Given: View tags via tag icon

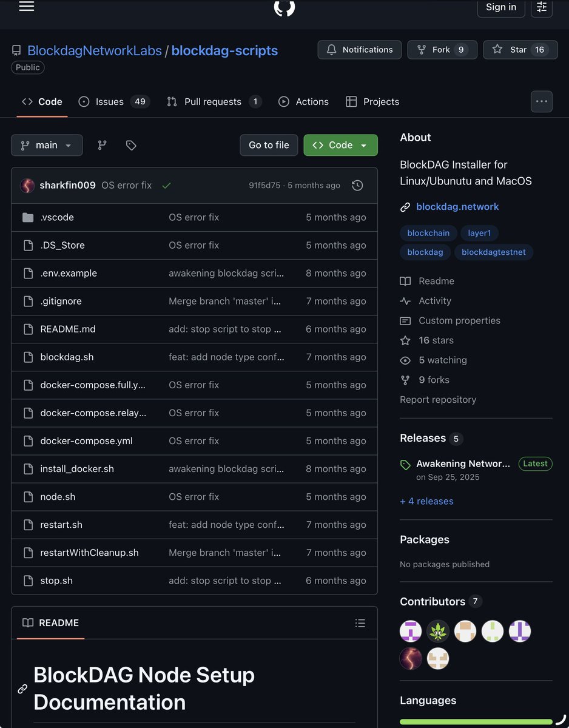Looking at the screenshot, I should (131, 145).
